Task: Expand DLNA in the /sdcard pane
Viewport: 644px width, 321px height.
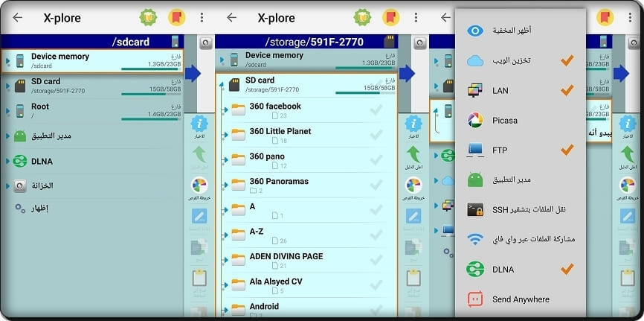Action: pos(7,161)
